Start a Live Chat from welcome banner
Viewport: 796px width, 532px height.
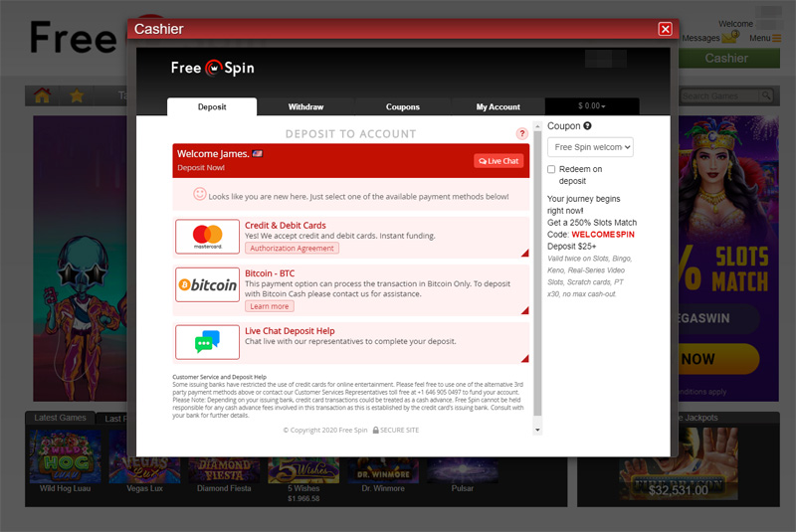click(498, 161)
